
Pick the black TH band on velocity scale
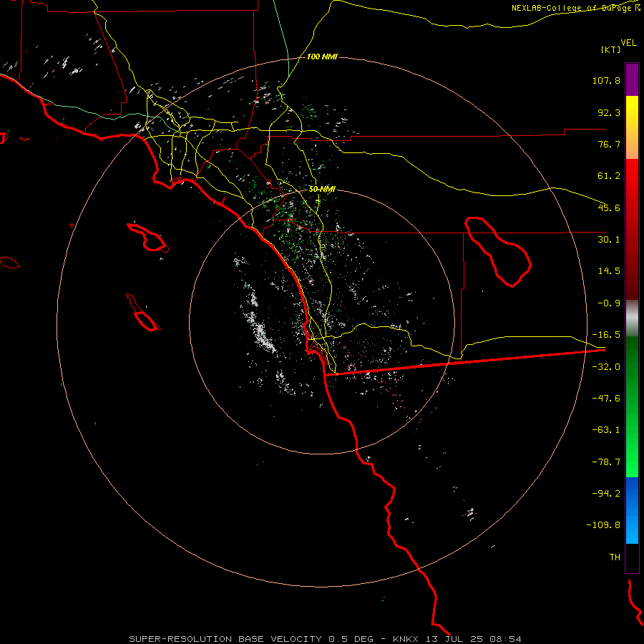point(632,557)
